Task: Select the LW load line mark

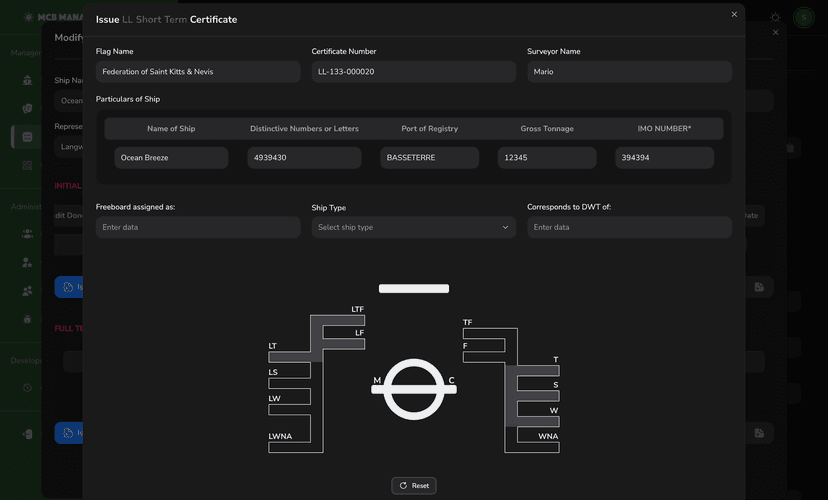Action: [x=289, y=410]
